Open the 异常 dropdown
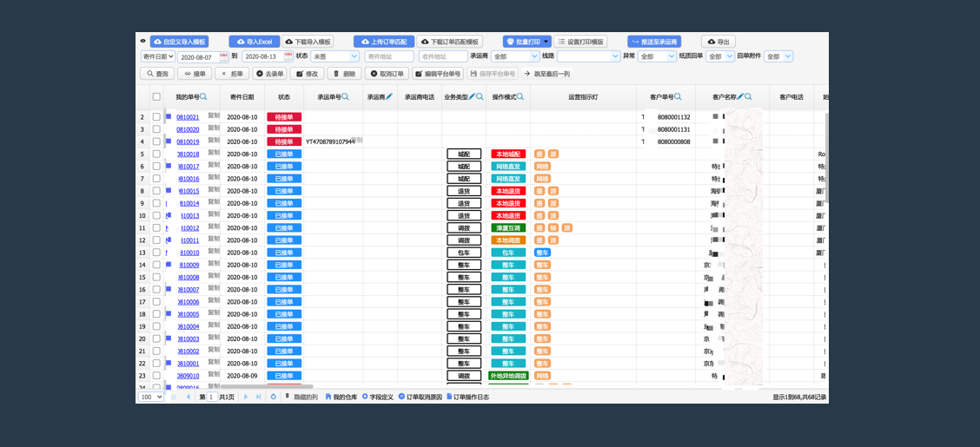 click(658, 56)
